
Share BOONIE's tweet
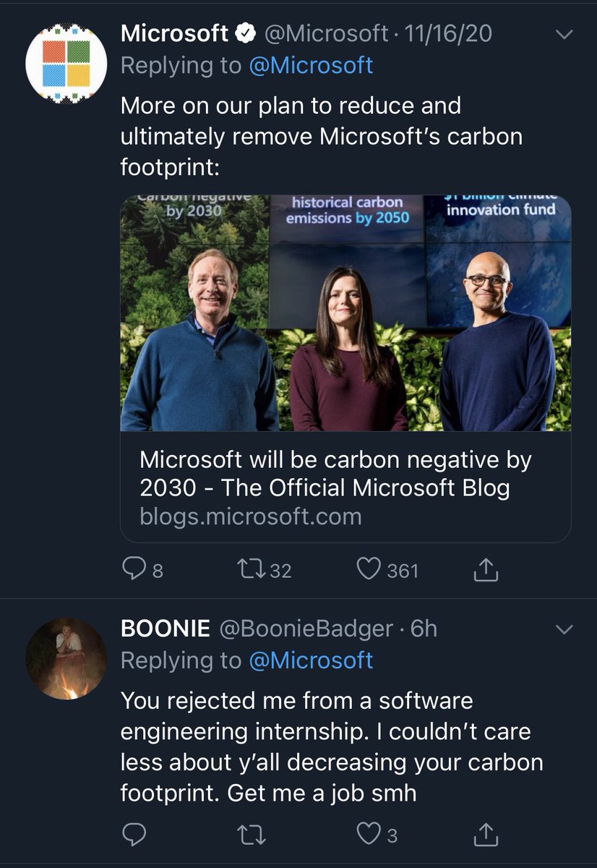point(486,835)
